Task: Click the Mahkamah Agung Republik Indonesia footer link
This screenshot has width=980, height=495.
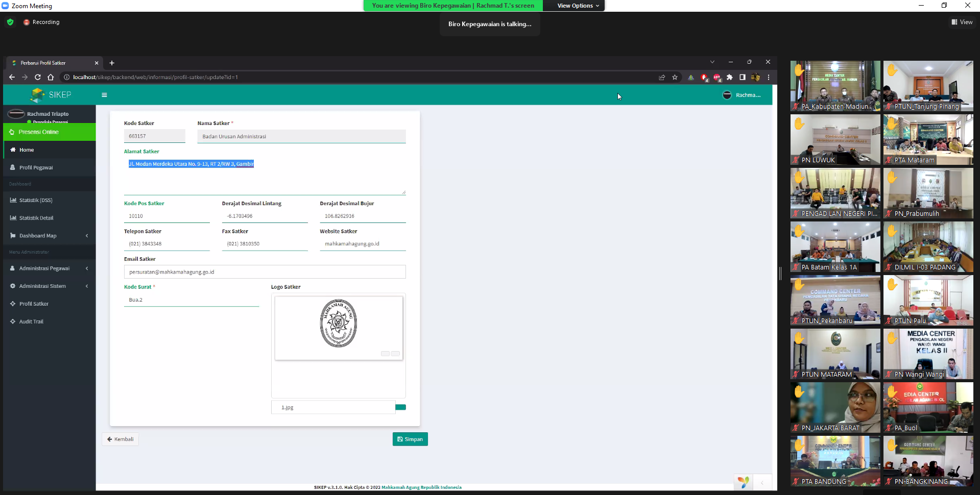Action: click(x=421, y=487)
